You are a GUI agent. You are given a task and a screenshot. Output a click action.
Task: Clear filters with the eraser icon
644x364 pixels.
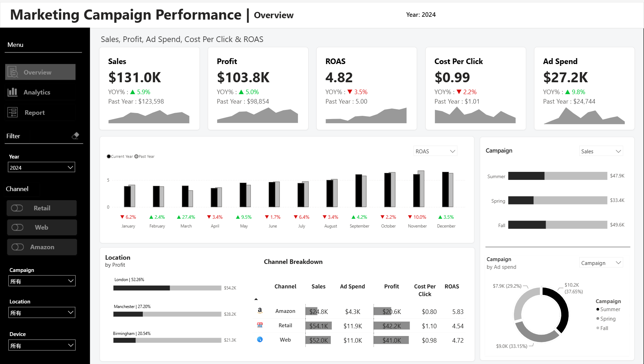pyautogui.click(x=75, y=135)
